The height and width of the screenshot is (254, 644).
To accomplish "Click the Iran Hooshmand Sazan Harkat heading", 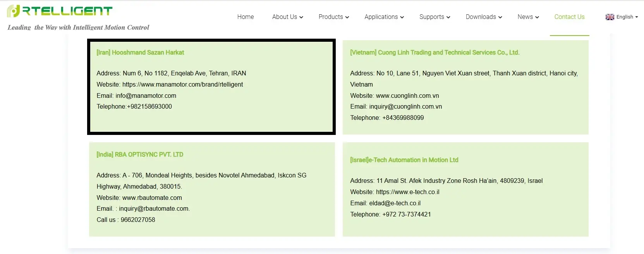I will pos(140,53).
